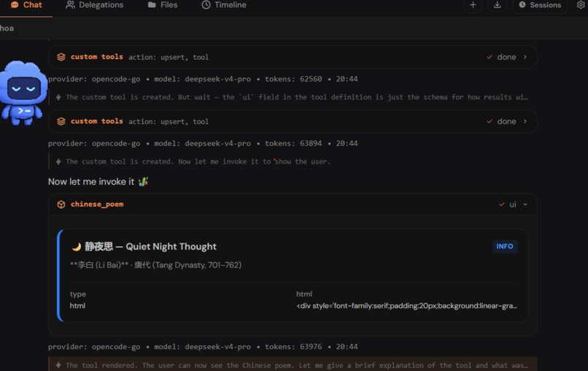Click the Files folder icon

pos(152,5)
